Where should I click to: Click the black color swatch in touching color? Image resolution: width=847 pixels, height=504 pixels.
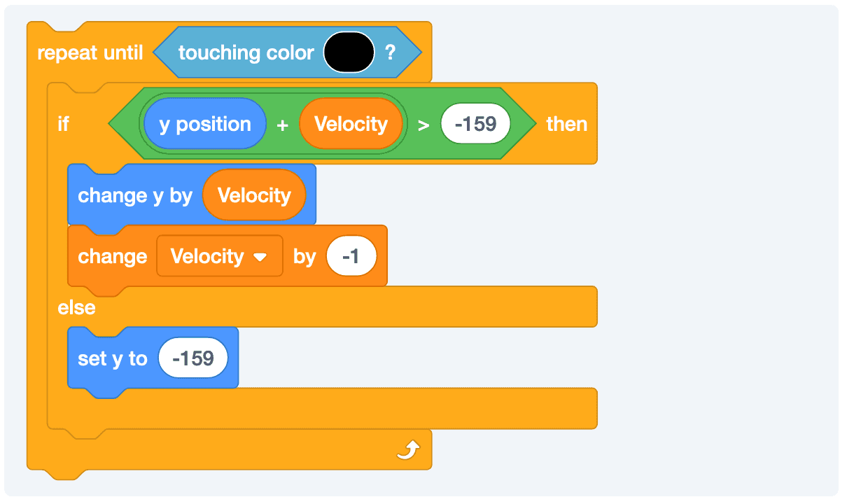(x=349, y=52)
